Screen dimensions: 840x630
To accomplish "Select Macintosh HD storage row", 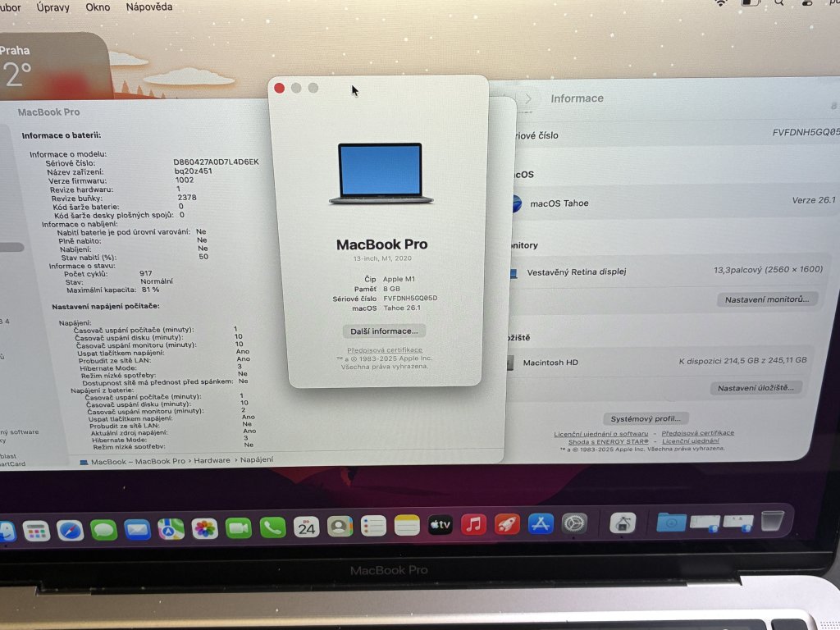I will [658, 362].
